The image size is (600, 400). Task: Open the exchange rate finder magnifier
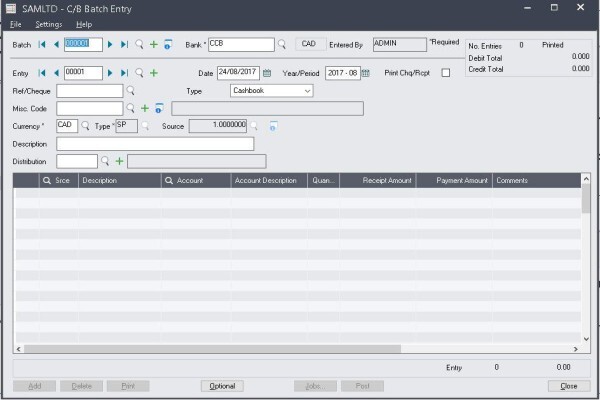(x=254, y=126)
